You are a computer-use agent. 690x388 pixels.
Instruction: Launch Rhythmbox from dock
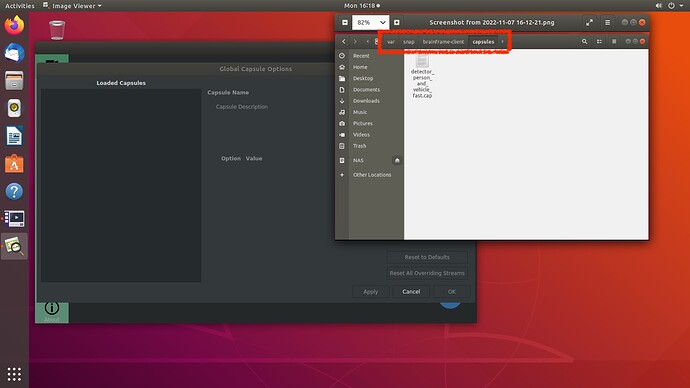(14, 108)
